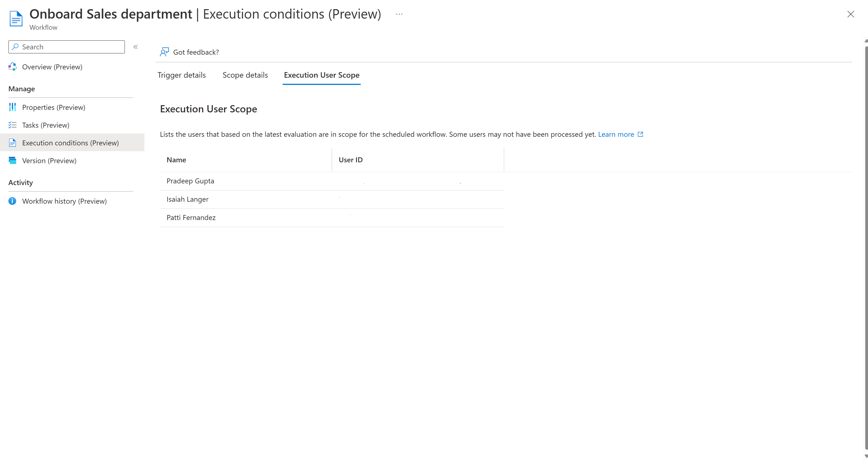Viewport: 868px width, 460px height.
Task: Expand the User ID column header
Action: (x=504, y=160)
